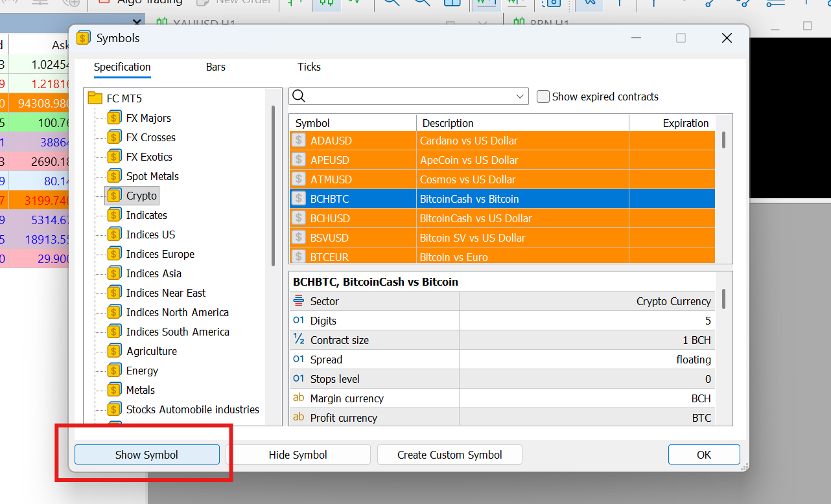Viewport: 831px width, 504px height.
Task: Click the FC MT5 root folder icon
Action: click(x=95, y=98)
